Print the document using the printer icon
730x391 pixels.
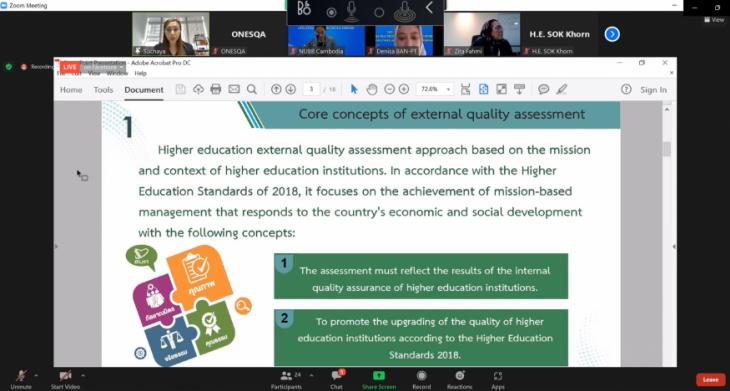[x=216, y=89]
